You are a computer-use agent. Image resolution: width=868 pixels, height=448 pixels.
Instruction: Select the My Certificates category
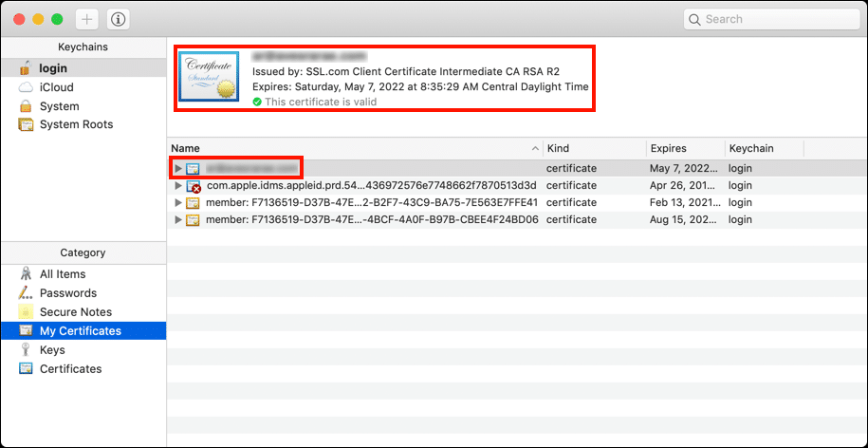click(x=80, y=331)
